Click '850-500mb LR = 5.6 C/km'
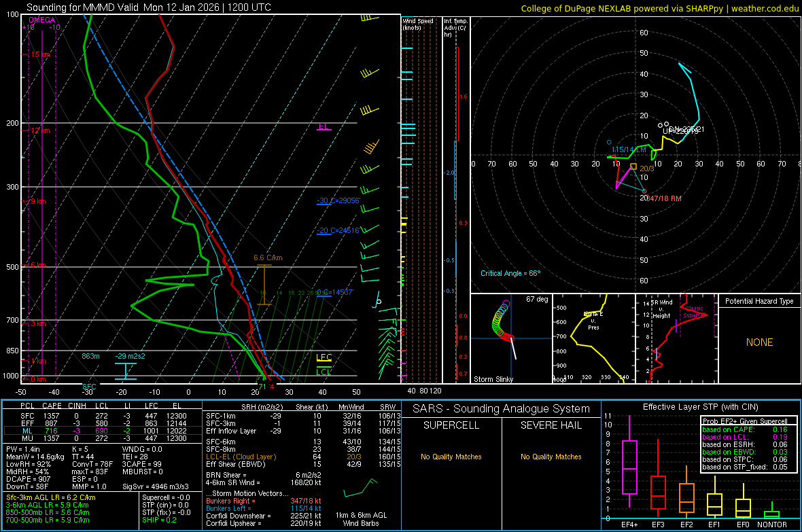802x532 pixels. click(48, 512)
